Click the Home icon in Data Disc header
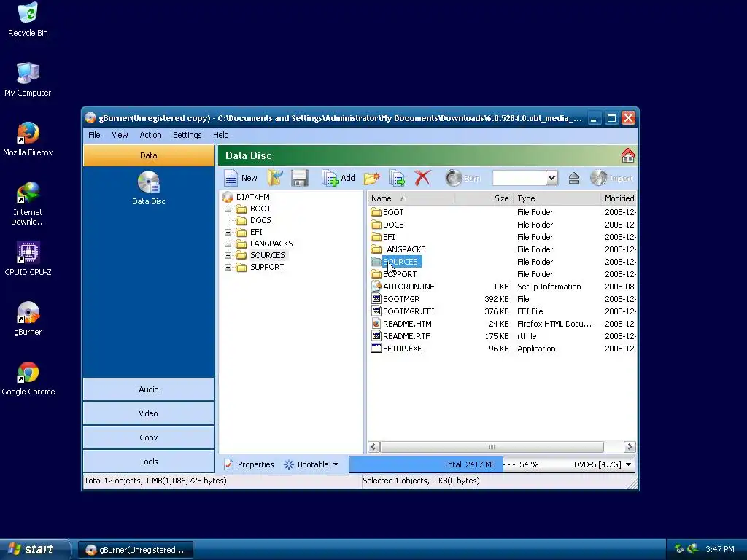The height and width of the screenshot is (560, 747). point(628,155)
